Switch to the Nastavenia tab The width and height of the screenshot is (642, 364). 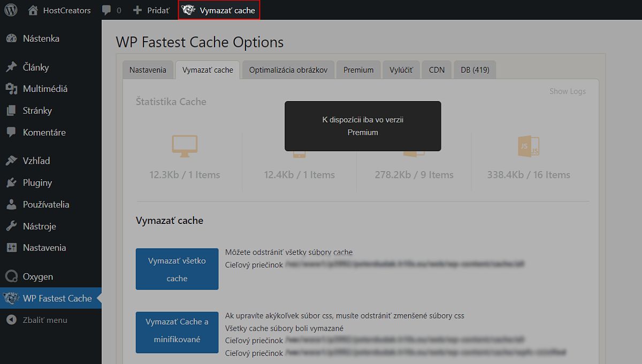click(148, 70)
